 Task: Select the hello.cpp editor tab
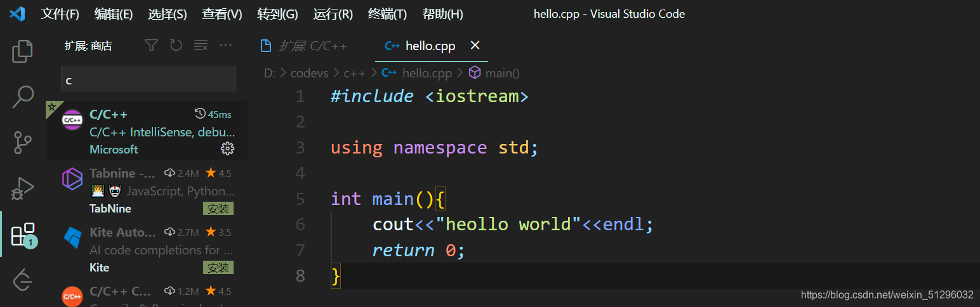click(x=432, y=46)
